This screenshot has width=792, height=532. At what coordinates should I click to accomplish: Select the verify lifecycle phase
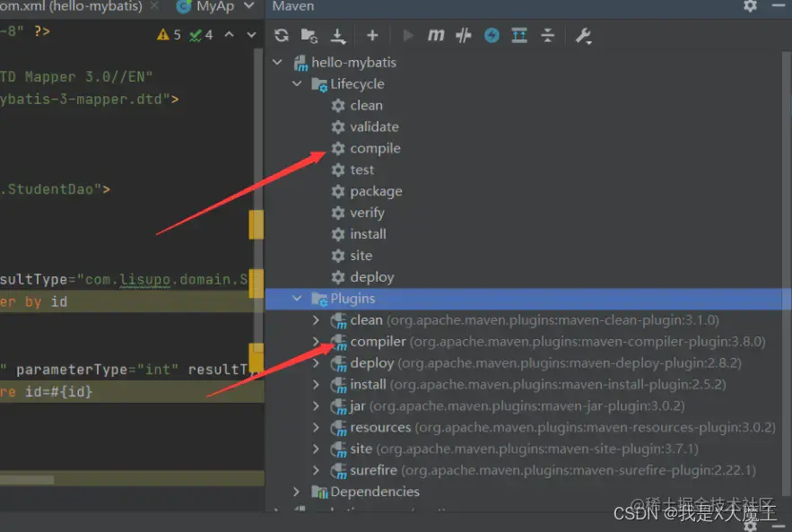(x=367, y=213)
